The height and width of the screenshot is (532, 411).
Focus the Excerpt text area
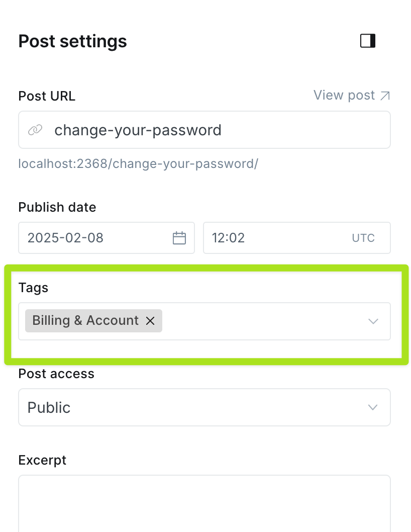204,503
